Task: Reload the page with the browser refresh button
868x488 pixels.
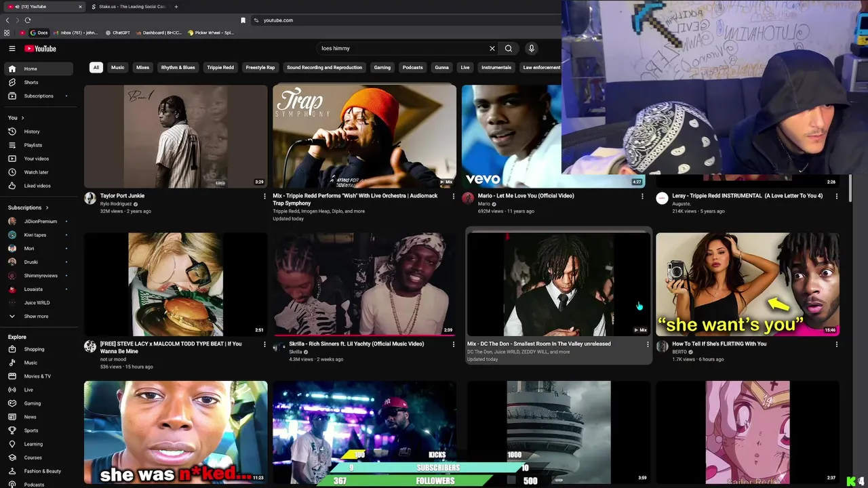Action: tap(28, 20)
